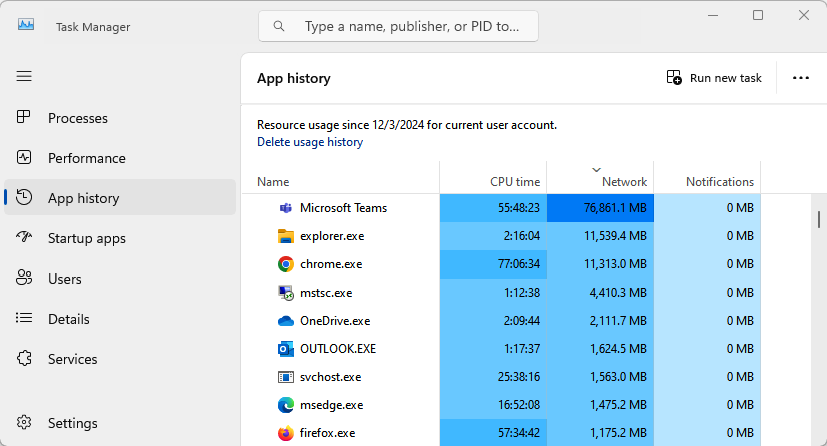Click the Settings gear icon
This screenshot has height=446, width=827.
pyautogui.click(x=24, y=422)
